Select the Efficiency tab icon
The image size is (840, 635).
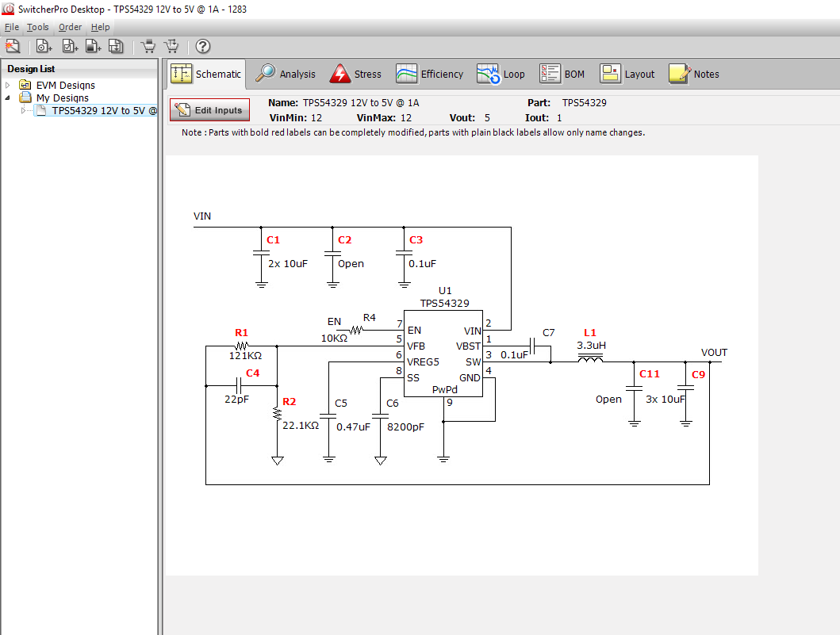405,73
